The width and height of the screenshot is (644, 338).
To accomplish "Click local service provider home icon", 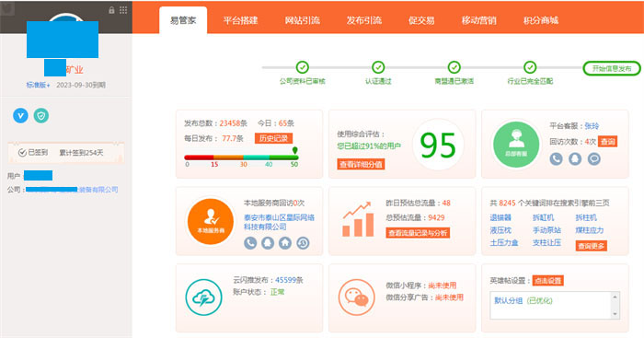I will (285, 243).
